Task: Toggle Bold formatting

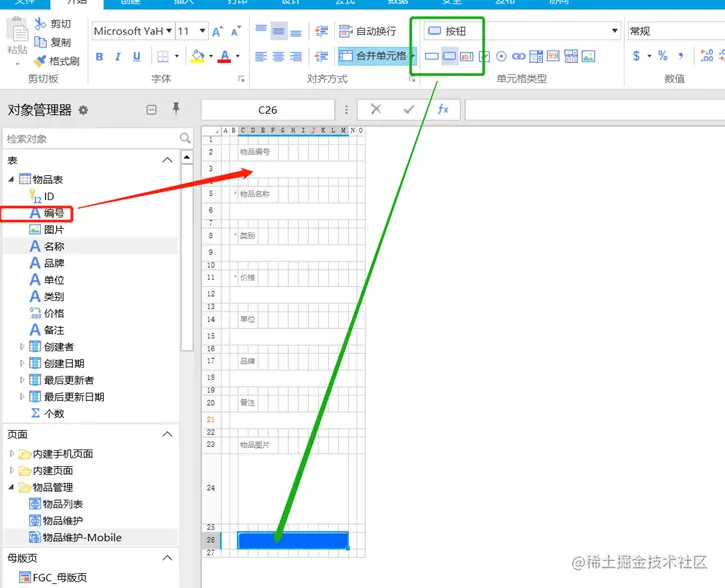Action: click(99, 56)
